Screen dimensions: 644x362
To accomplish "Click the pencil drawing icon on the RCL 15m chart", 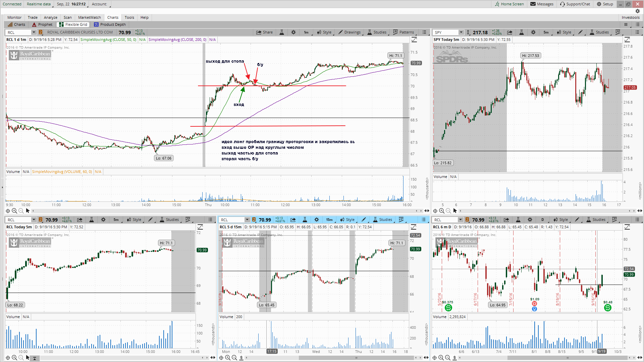I will point(364,220).
